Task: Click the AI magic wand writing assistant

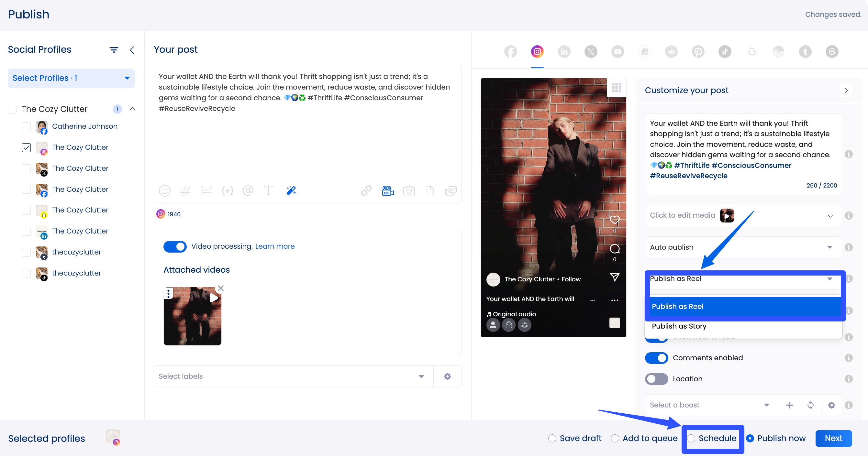Action: click(x=291, y=190)
